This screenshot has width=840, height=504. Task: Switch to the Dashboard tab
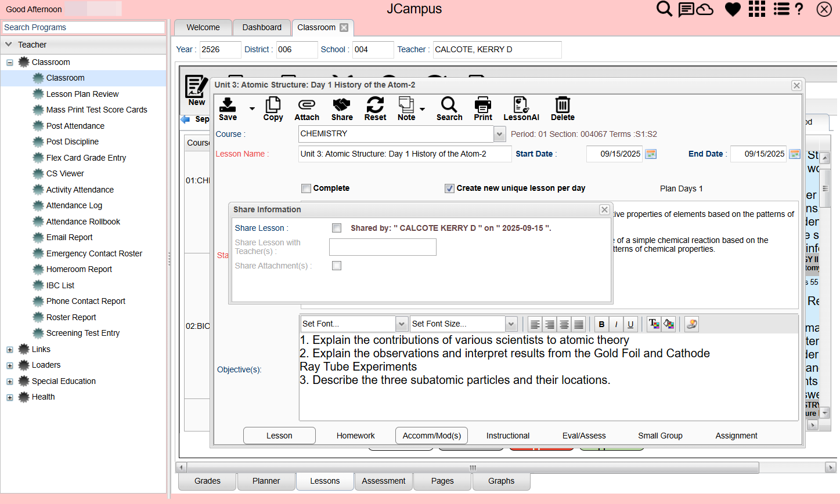(x=262, y=27)
